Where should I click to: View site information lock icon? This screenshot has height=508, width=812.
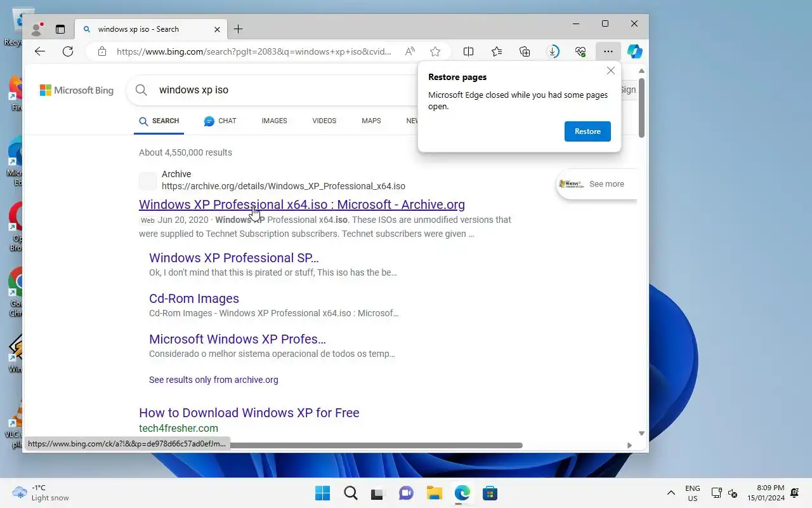pyautogui.click(x=101, y=51)
